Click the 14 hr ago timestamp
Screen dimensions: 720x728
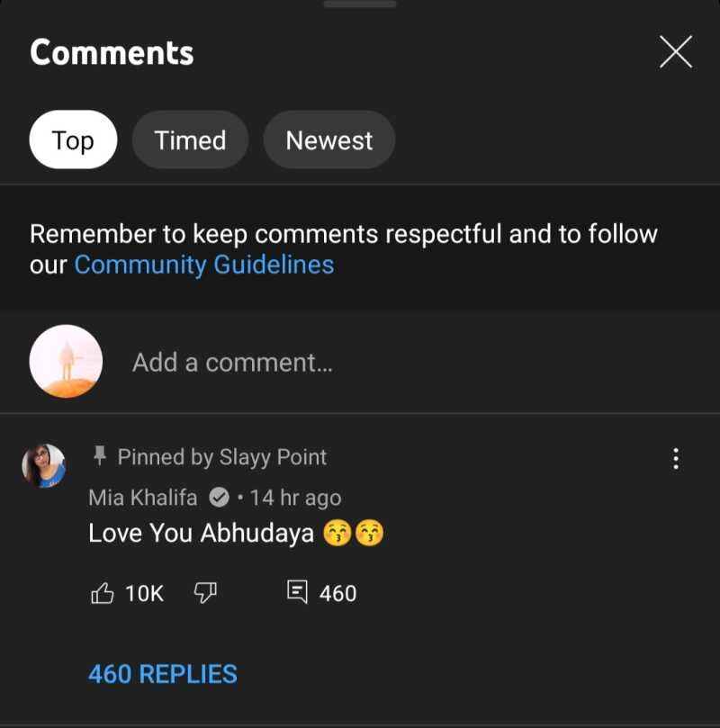pos(295,498)
